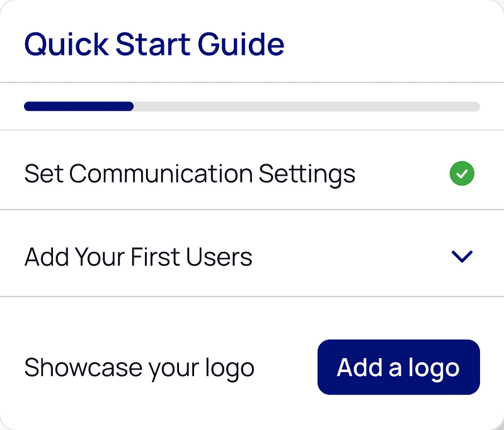Toggle the Set Communication Settings completion check
Image resolution: width=504 pixels, height=430 pixels.
462,174
